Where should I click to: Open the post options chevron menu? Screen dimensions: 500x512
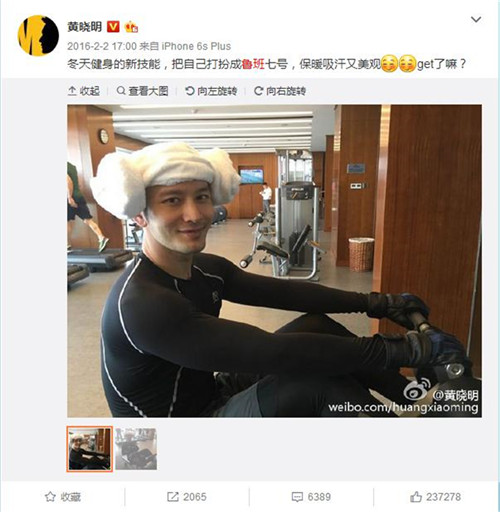(476, 20)
